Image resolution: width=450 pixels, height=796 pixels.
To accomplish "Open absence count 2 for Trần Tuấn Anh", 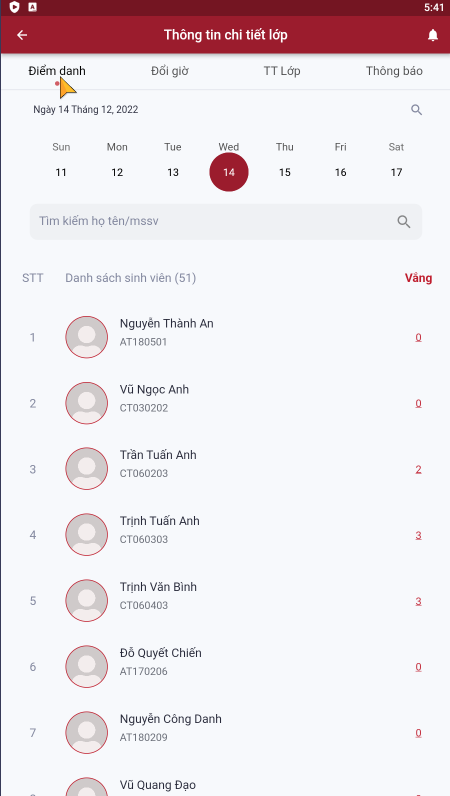I will [x=419, y=470].
